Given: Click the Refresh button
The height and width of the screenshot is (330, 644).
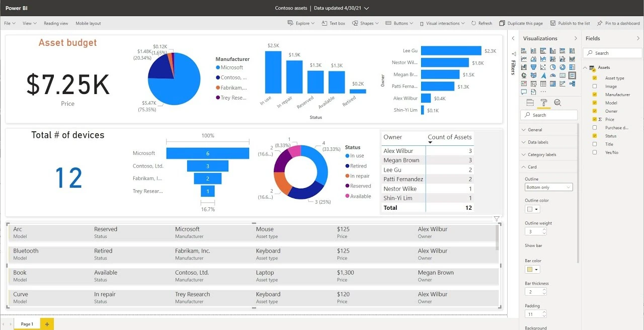Looking at the screenshot, I should [x=481, y=23].
